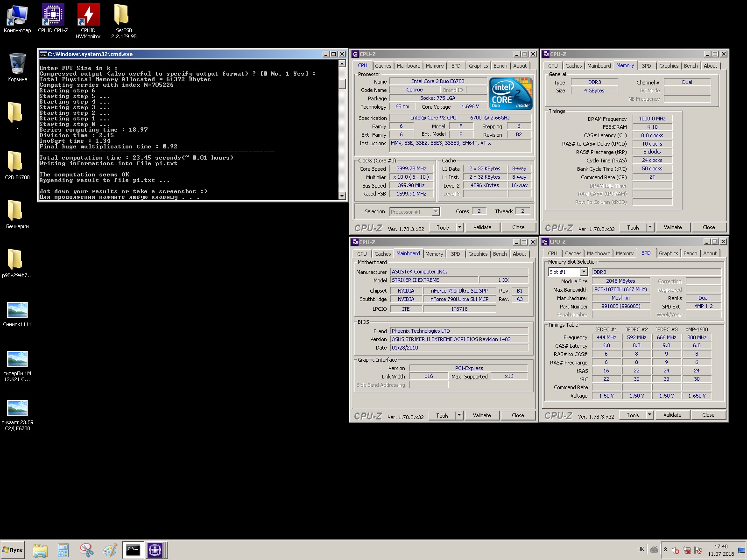Image resolution: width=747 pixels, height=560 pixels.
Task: Open SPD tab in Memory window
Action: [x=646, y=66]
